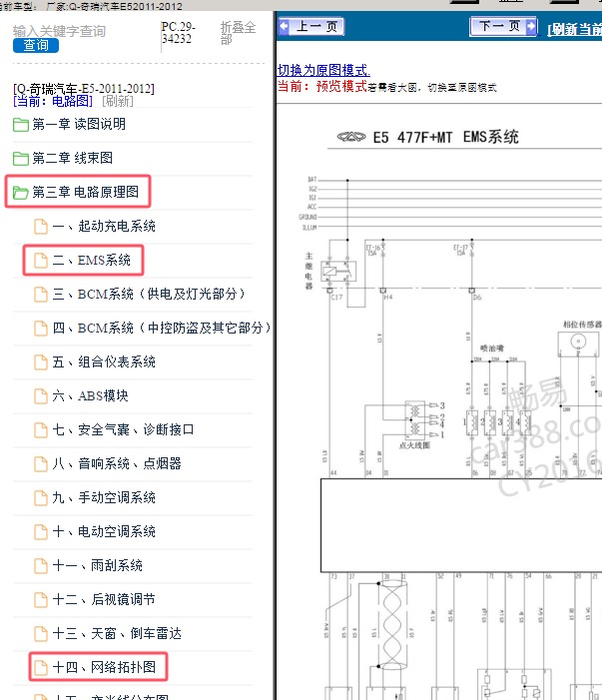Click the 查询 search button

36,45
